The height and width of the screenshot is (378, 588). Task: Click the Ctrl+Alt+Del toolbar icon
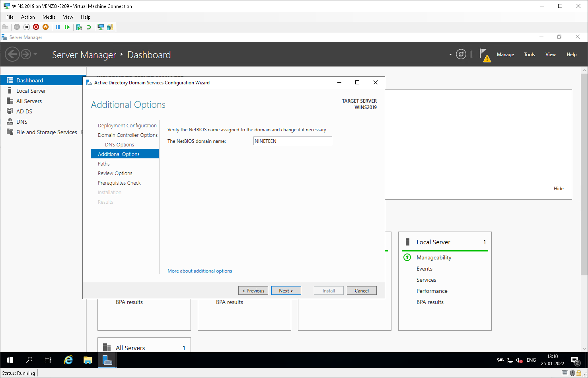tap(6, 27)
